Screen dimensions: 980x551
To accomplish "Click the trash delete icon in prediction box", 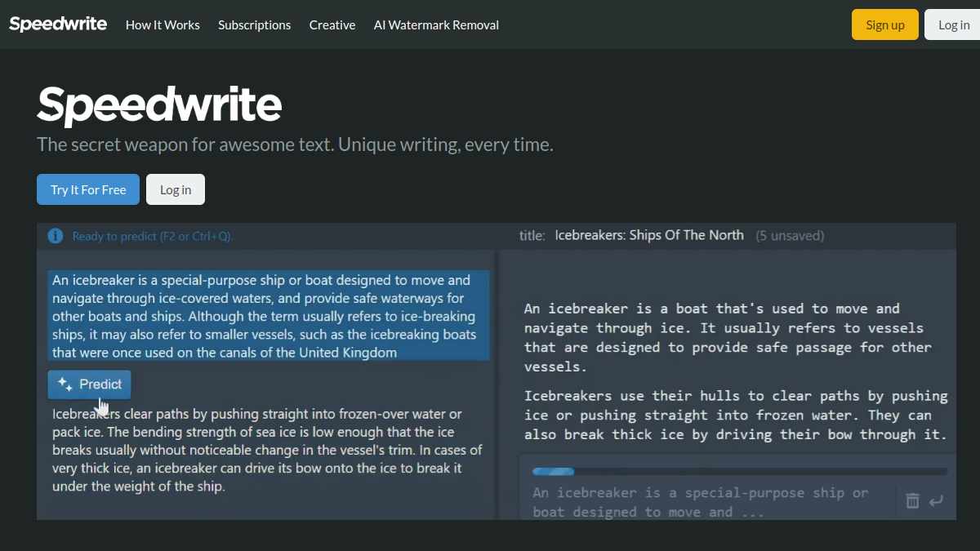I will 913,500.
